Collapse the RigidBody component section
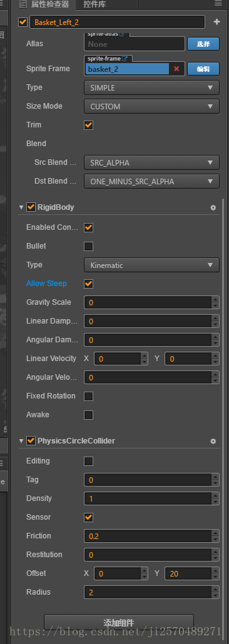Image resolution: width=229 pixels, height=644 pixels. [21, 207]
